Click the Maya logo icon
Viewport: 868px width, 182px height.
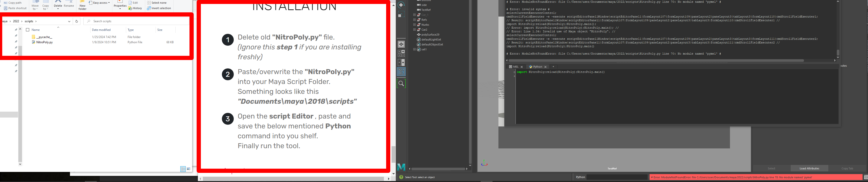(401, 167)
